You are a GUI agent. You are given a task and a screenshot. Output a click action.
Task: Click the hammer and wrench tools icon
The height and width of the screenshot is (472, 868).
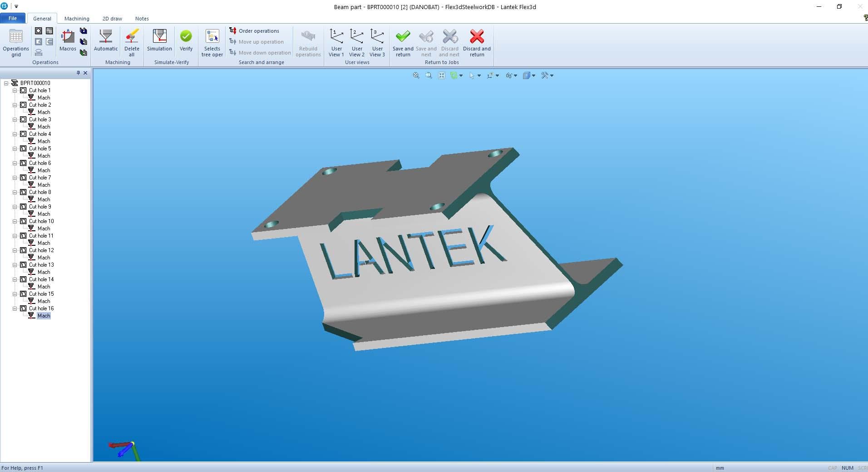[545, 75]
